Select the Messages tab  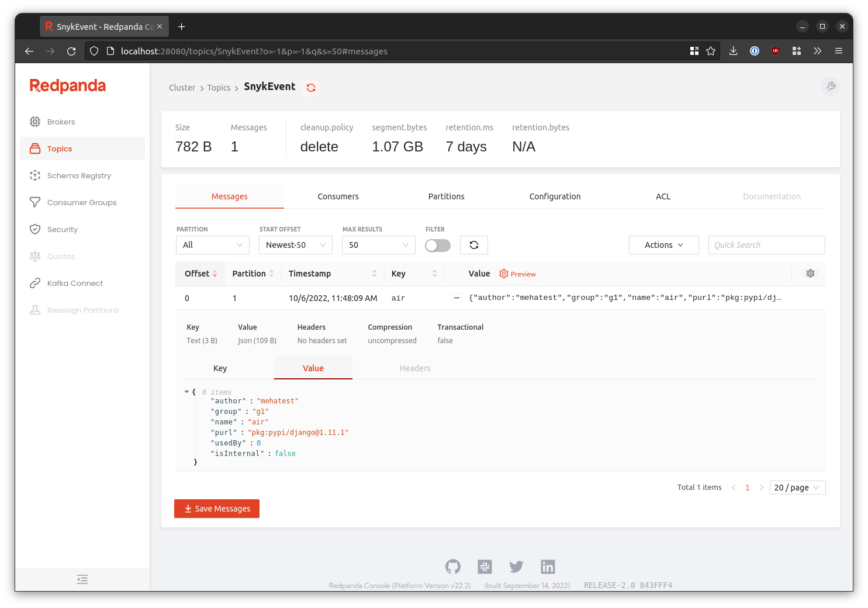click(x=230, y=196)
